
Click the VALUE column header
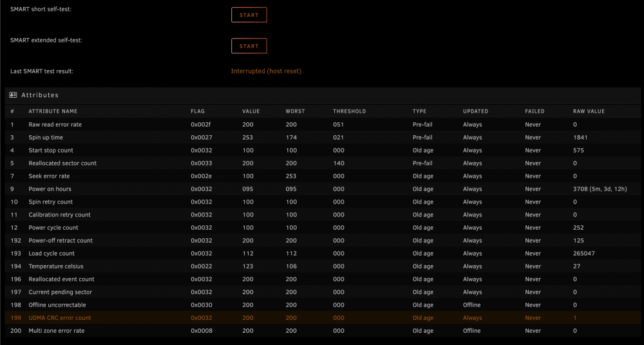click(x=251, y=111)
